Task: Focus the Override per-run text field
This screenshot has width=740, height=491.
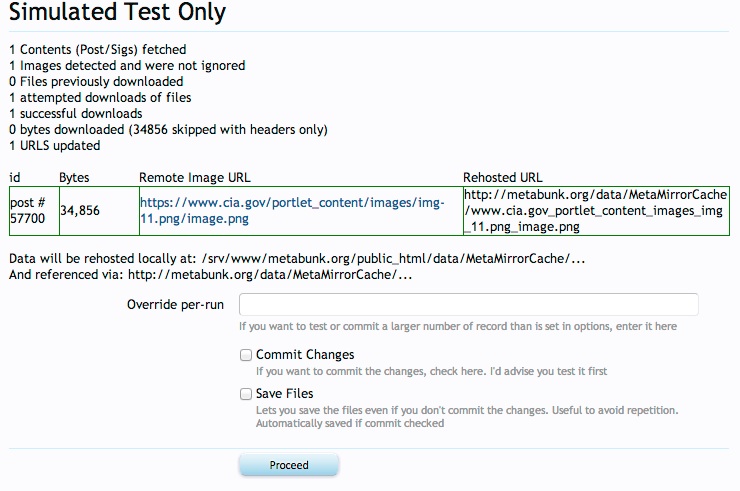Action: coord(468,305)
